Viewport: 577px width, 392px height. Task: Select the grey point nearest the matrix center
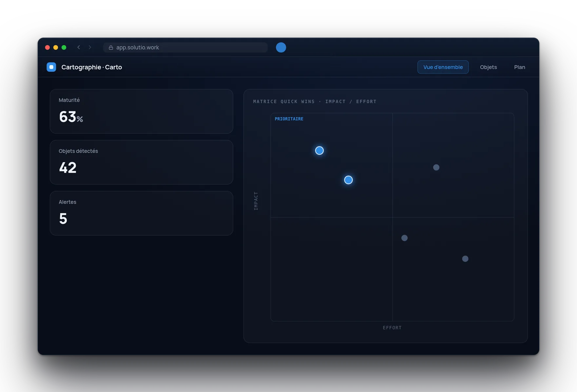(405, 238)
